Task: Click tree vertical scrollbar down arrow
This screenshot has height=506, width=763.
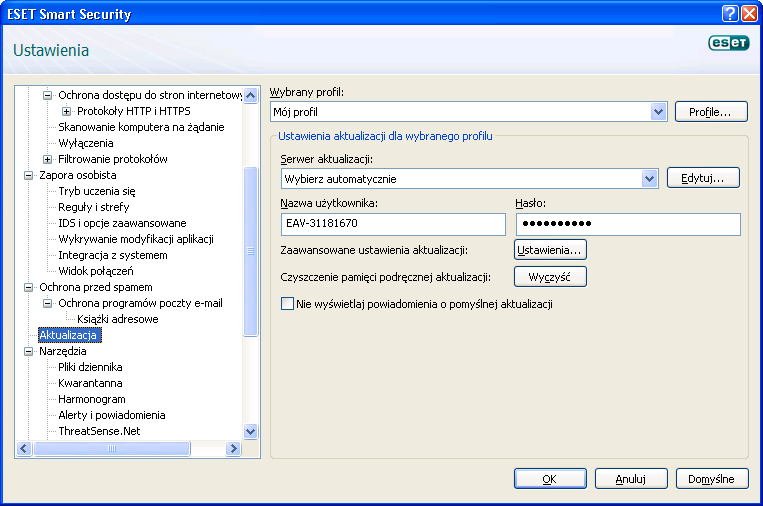Action: pyautogui.click(x=251, y=431)
